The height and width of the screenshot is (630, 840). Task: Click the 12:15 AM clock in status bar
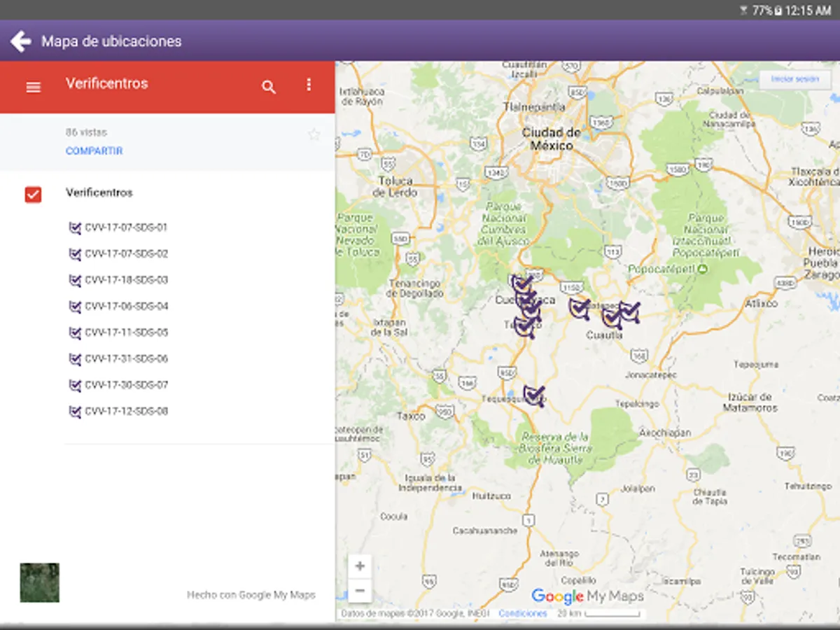pos(808,10)
